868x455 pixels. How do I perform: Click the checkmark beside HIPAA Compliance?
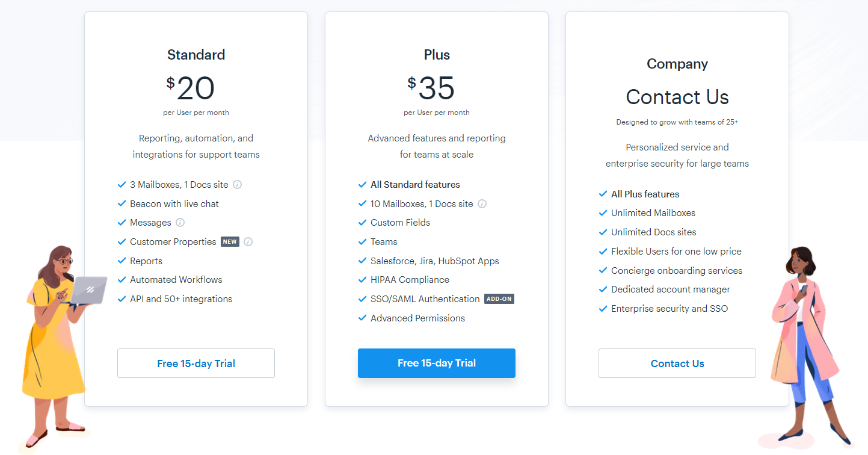click(362, 280)
